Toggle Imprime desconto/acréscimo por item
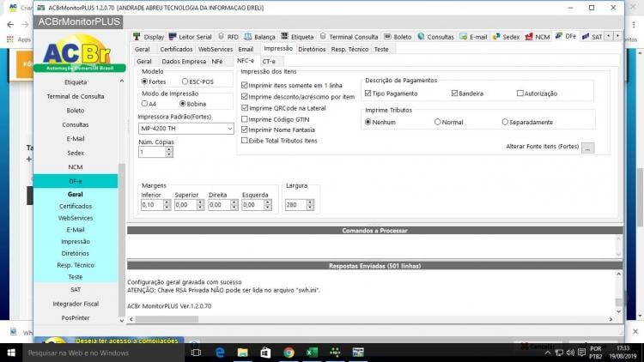This screenshot has width=644, height=362. click(245, 97)
